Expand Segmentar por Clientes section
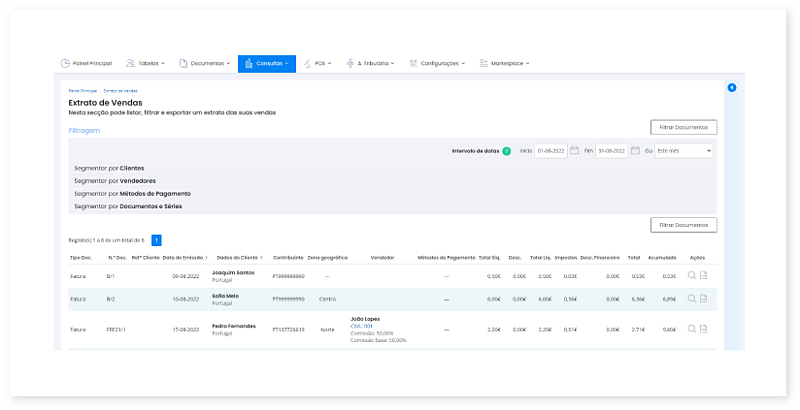The image size is (800, 410). tap(109, 168)
